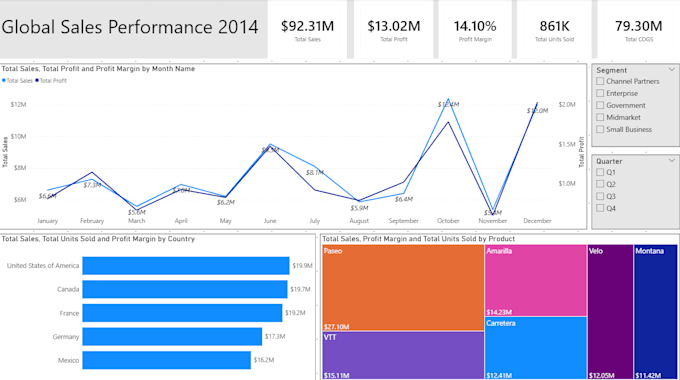Check the Q3 quarter checkbox
This screenshot has width=680, height=380.
(x=600, y=197)
